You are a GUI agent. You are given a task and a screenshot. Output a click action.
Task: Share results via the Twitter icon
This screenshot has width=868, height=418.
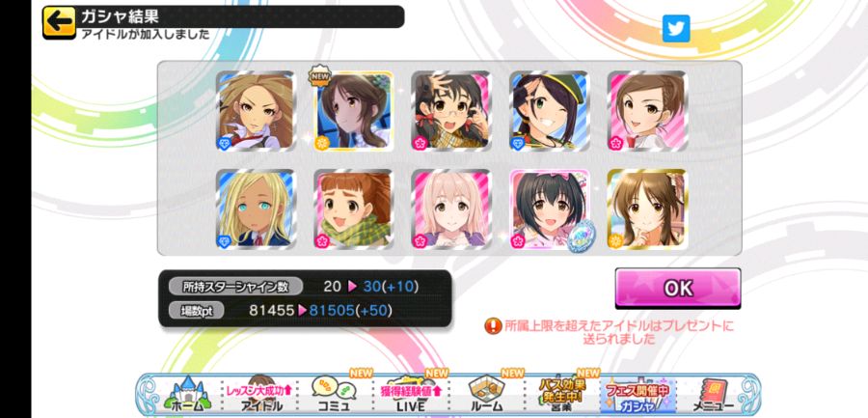tap(676, 28)
